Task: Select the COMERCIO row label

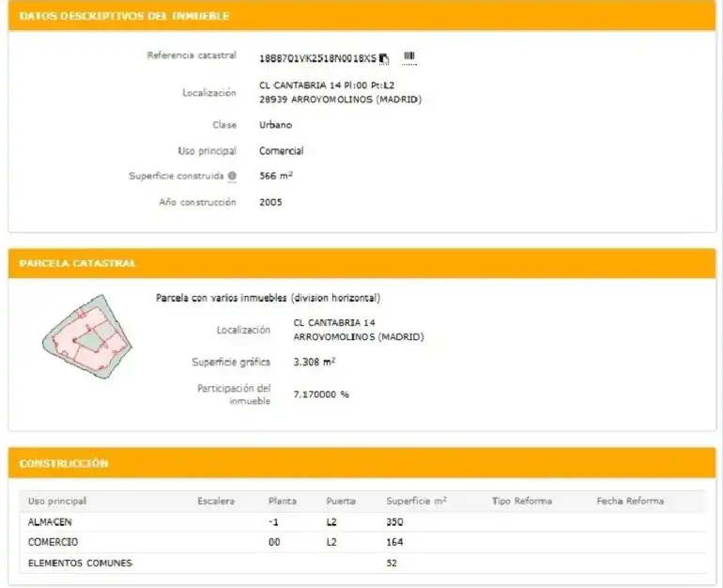Action: (53, 542)
